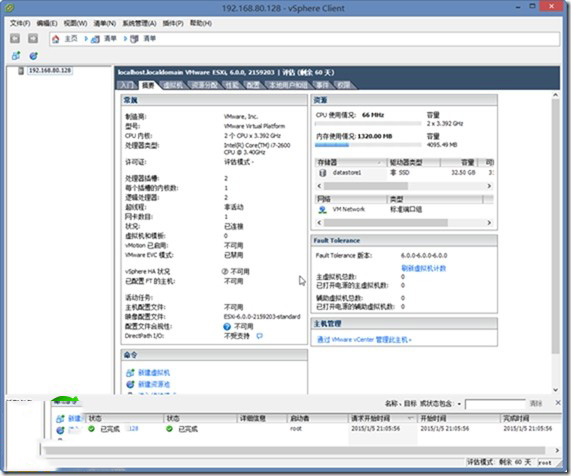
Task: Click the first 清单 inventory icon in the breadcrumb
Action: (95, 39)
